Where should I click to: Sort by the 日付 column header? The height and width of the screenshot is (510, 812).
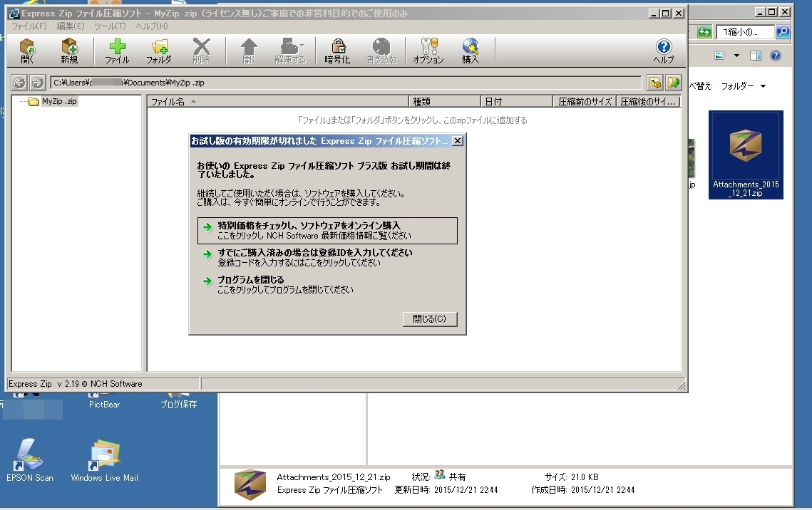[x=517, y=101]
